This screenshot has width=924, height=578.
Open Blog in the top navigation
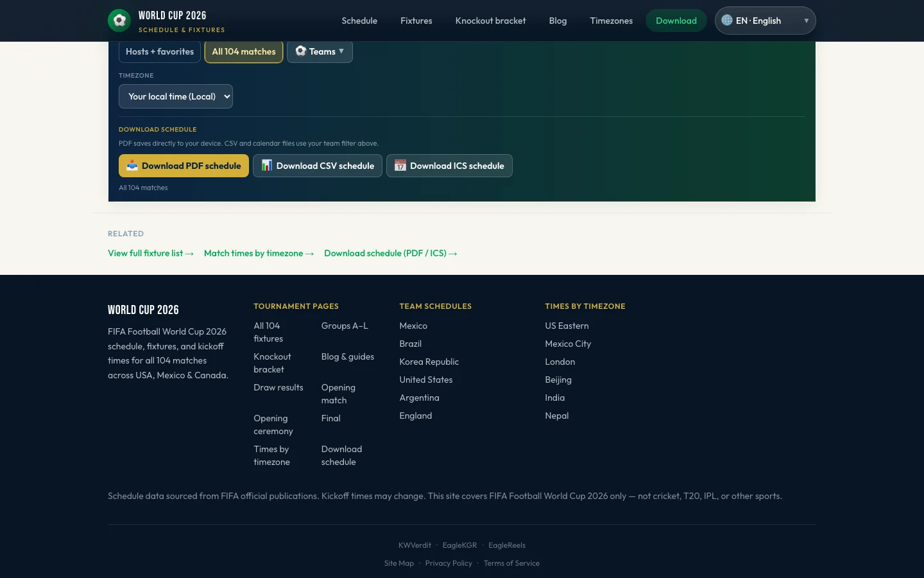558,21
